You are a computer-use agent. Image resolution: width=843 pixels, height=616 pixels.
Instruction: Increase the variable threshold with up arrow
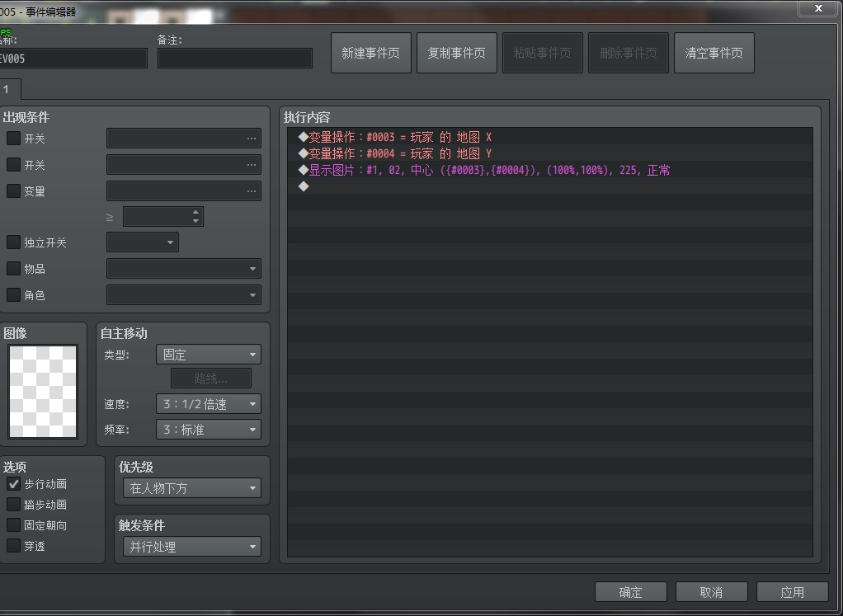(x=196, y=212)
